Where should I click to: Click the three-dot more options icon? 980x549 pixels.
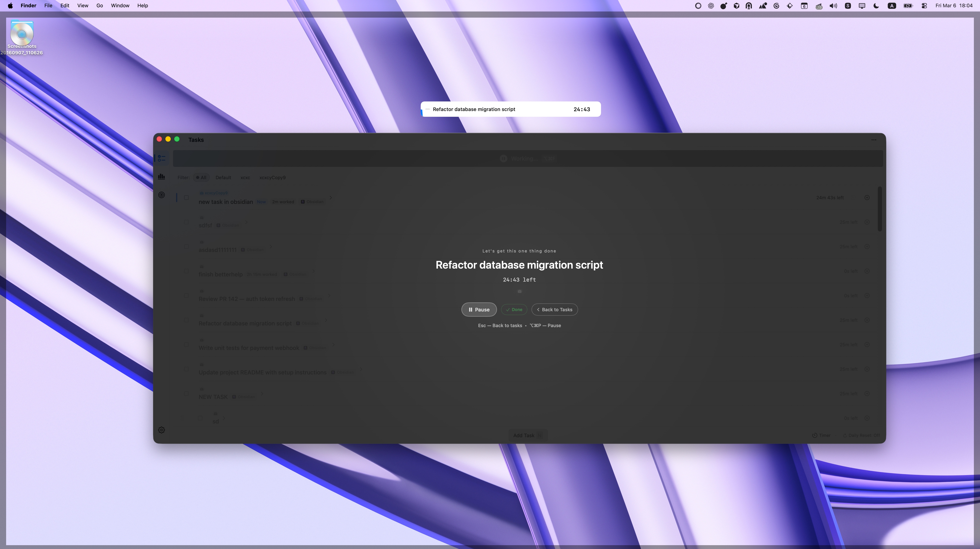pyautogui.click(x=873, y=140)
